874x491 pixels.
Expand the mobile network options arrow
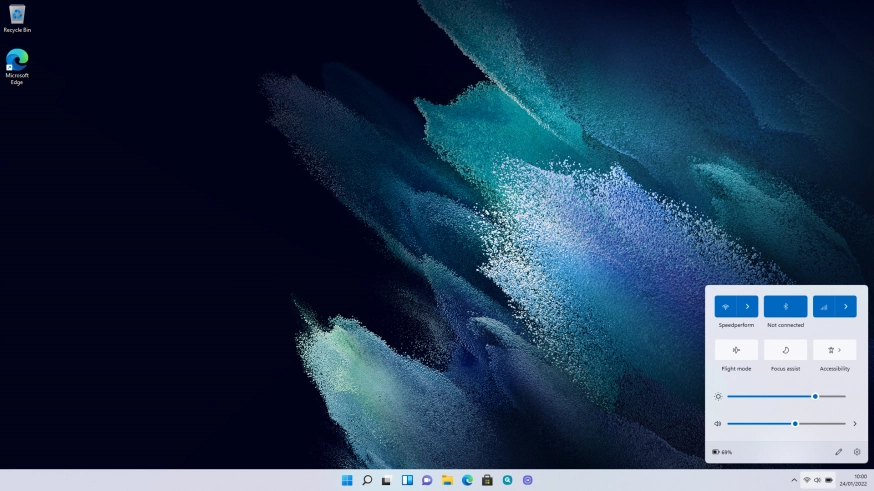(x=846, y=307)
